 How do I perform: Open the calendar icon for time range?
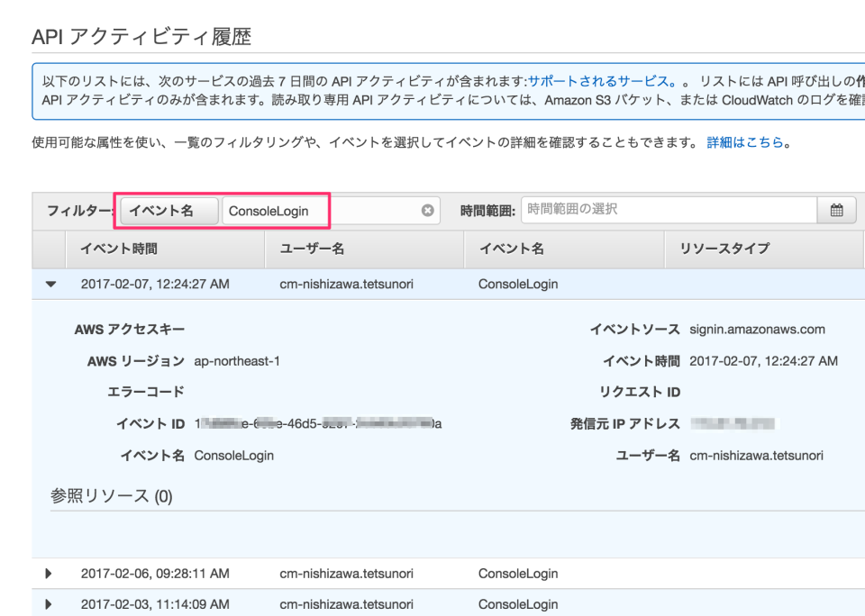[x=837, y=210]
